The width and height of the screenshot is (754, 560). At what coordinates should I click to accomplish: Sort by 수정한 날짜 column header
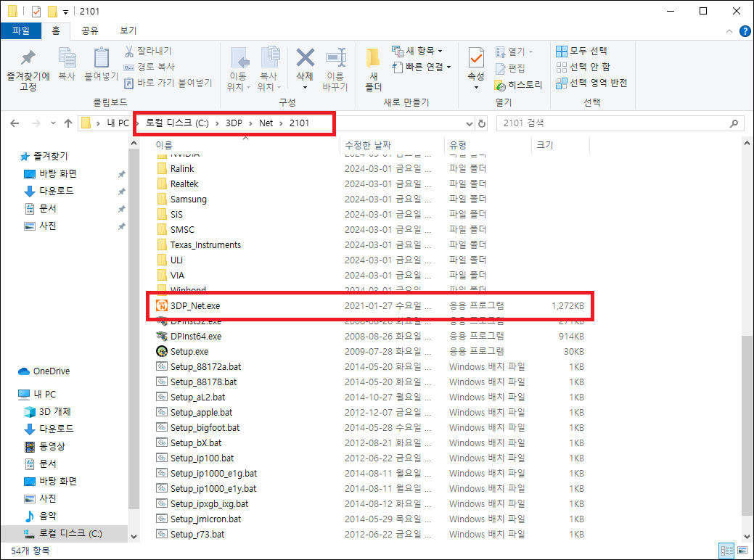pos(368,145)
